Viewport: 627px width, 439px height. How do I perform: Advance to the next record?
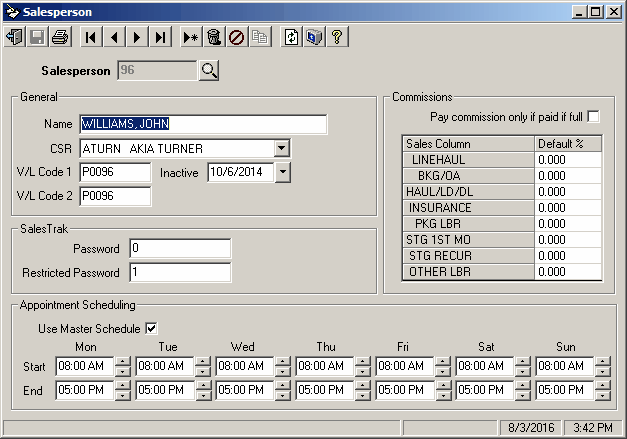[x=137, y=38]
